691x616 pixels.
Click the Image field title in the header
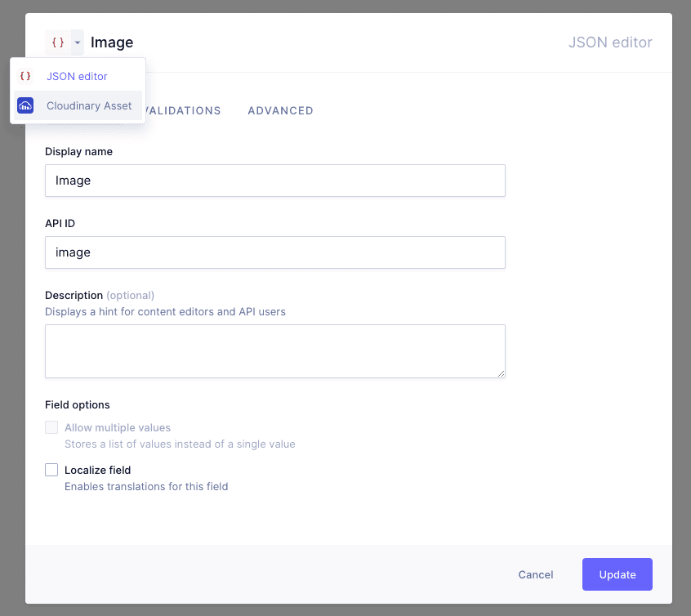click(x=112, y=42)
